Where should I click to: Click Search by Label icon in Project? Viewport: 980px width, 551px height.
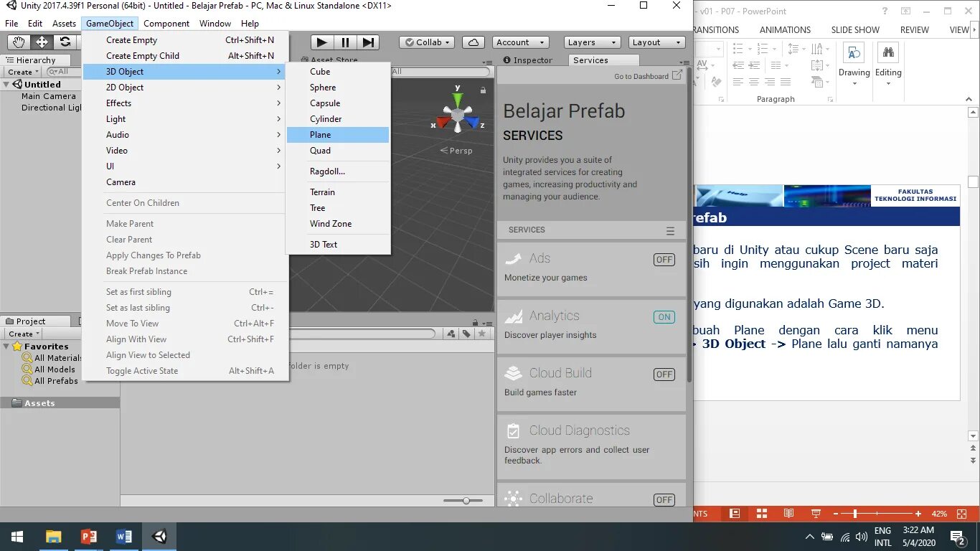point(466,334)
